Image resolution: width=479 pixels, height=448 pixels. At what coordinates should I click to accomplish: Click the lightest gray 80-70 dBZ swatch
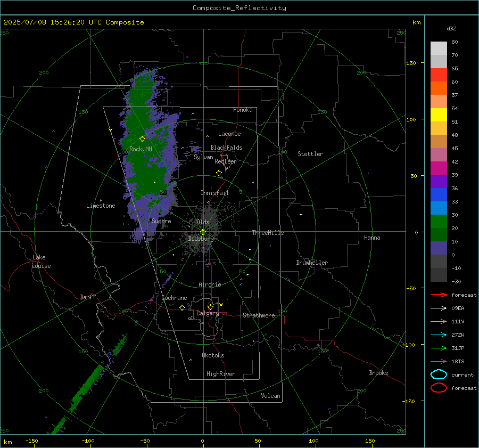(439, 48)
